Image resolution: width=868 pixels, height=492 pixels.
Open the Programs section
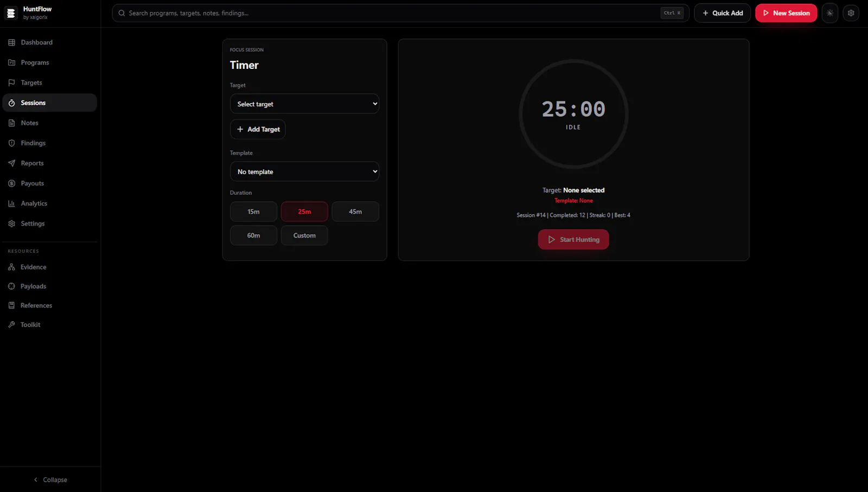click(x=49, y=62)
